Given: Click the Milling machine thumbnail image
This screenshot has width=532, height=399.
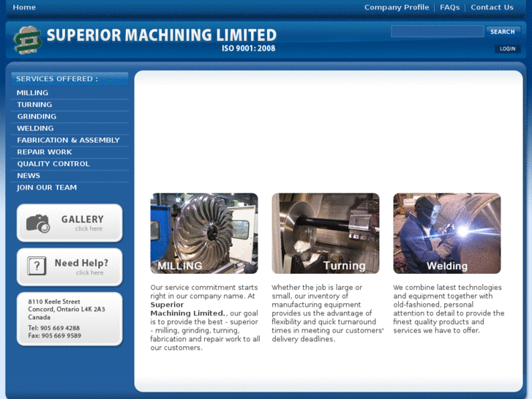Looking at the screenshot, I should [x=204, y=234].
